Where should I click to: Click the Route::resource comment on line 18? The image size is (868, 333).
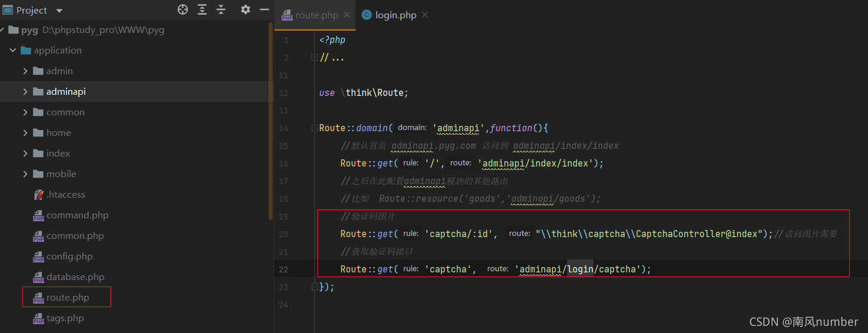471,199
